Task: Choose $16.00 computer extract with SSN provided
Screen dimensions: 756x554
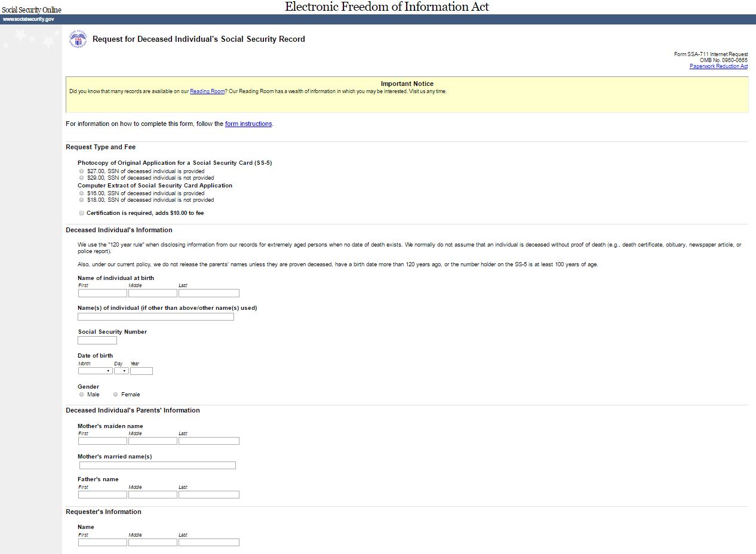Action: pos(82,193)
